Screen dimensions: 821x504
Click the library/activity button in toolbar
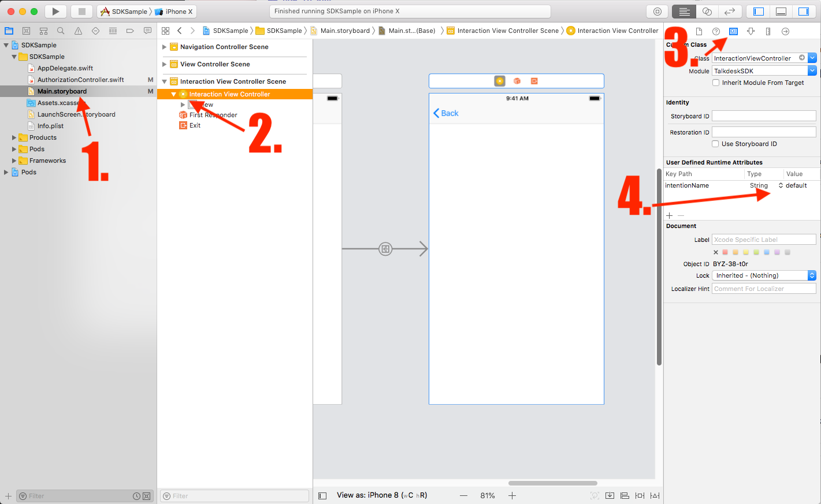657,11
